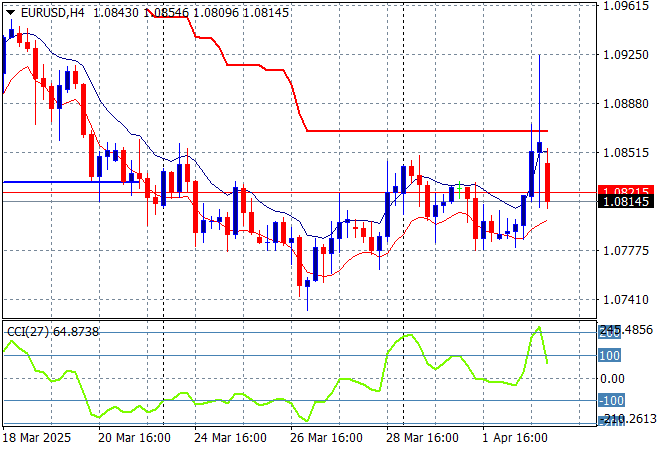Viewport: 660px width, 450px height.
Task: Click the red 1.08215 price tag
Action: click(x=625, y=191)
